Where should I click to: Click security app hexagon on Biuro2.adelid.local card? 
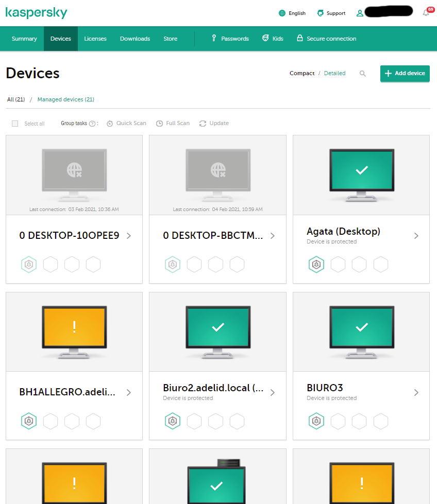pyautogui.click(x=173, y=421)
